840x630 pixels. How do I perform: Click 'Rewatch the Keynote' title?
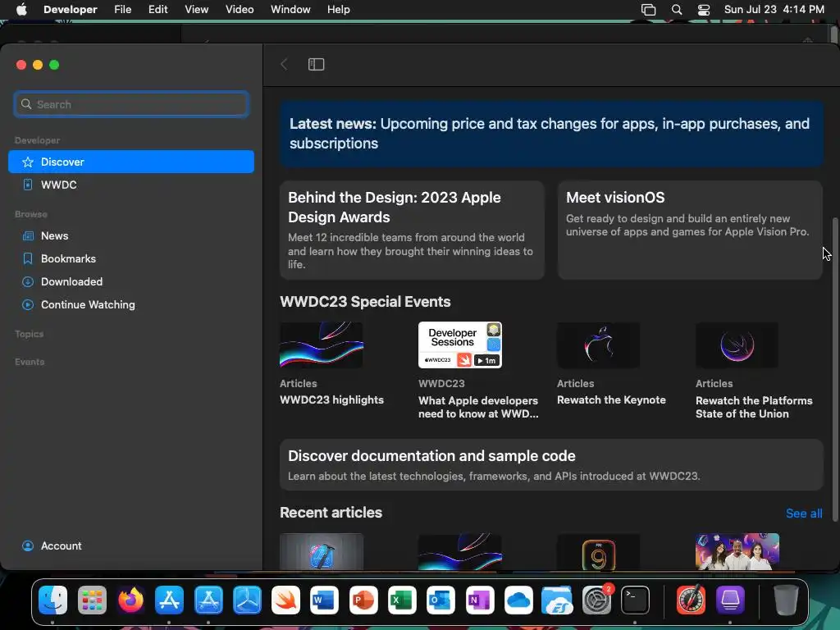[x=611, y=400]
